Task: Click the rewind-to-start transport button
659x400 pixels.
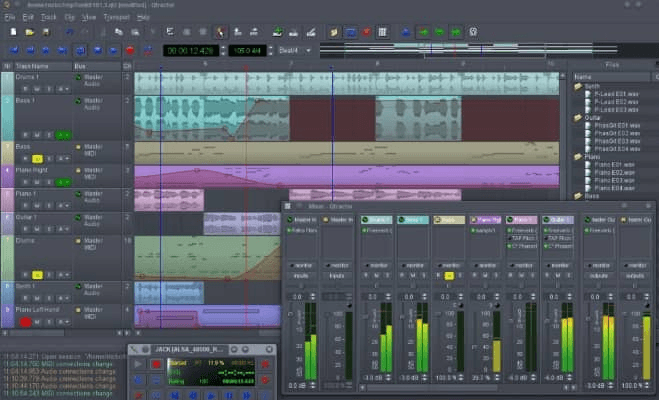Action: [x=14, y=50]
